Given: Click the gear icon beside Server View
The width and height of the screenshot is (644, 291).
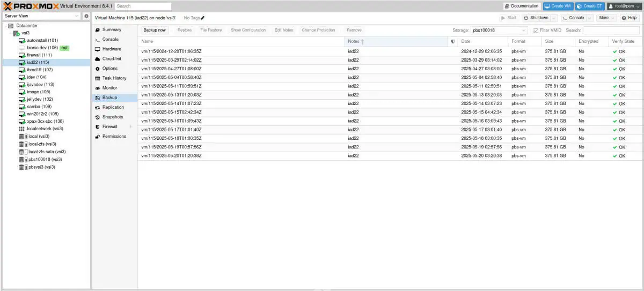Looking at the screenshot, I should point(86,16).
